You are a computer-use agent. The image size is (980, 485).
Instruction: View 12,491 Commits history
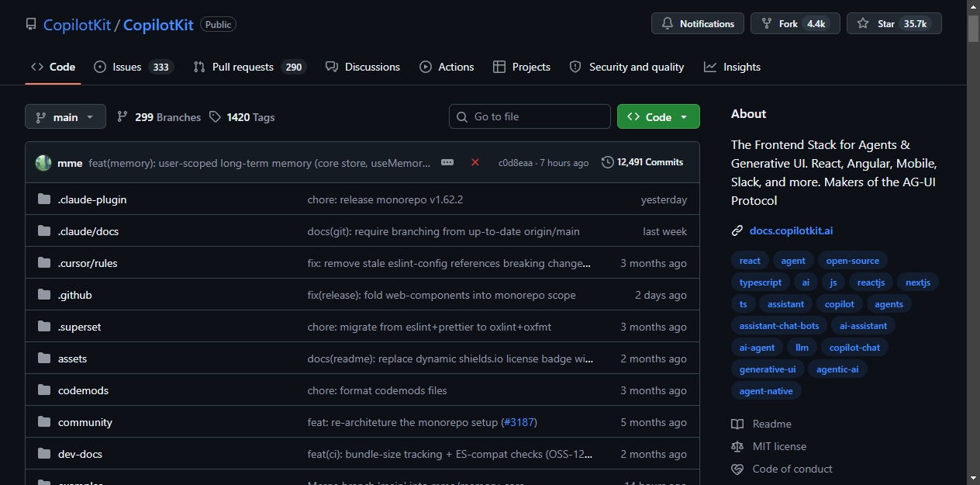click(x=643, y=162)
